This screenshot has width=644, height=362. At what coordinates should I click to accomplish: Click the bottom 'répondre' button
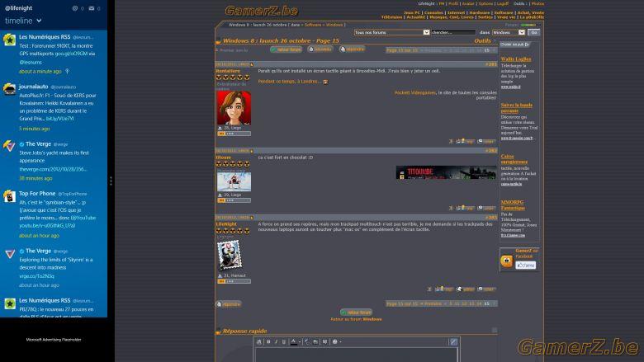[x=229, y=304]
